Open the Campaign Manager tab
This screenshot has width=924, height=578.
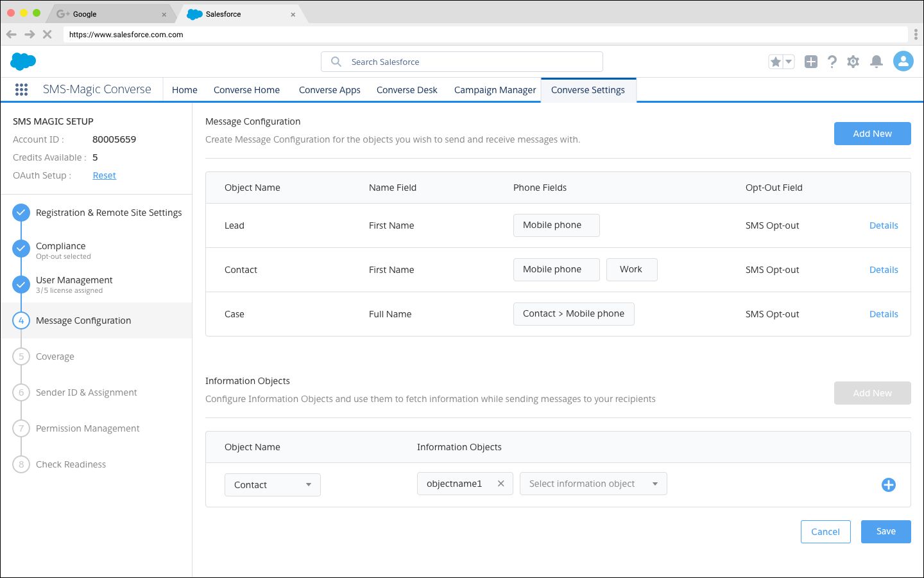[495, 90]
